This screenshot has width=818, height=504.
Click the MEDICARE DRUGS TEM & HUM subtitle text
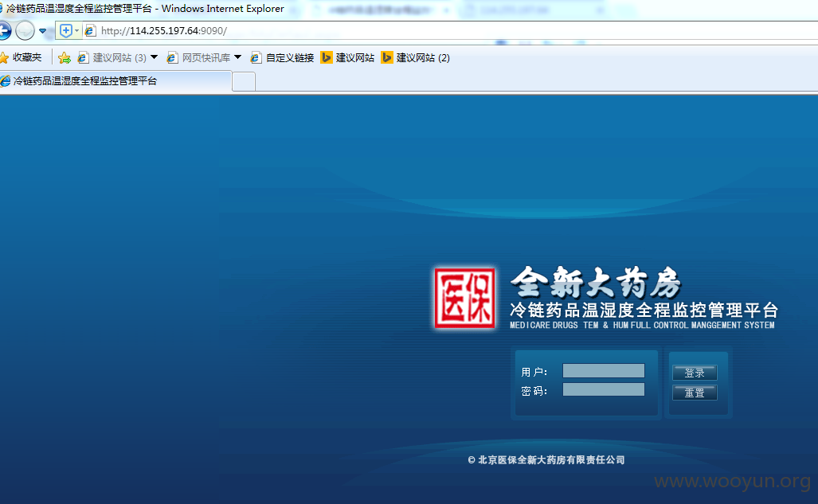coord(642,325)
